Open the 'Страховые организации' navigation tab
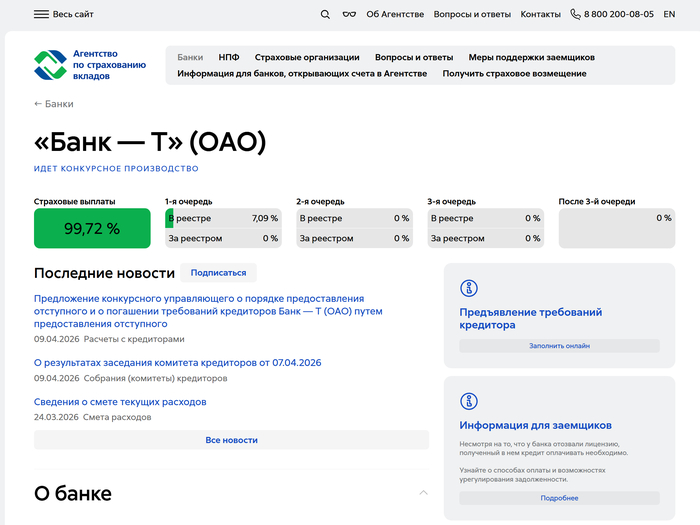 tap(307, 57)
